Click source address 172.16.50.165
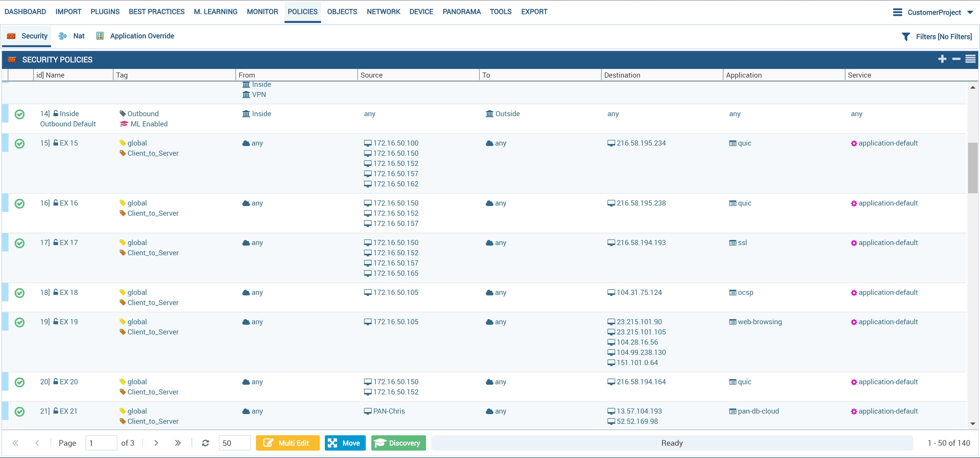This screenshot has height=458, width=980. [x=396, y=273]
